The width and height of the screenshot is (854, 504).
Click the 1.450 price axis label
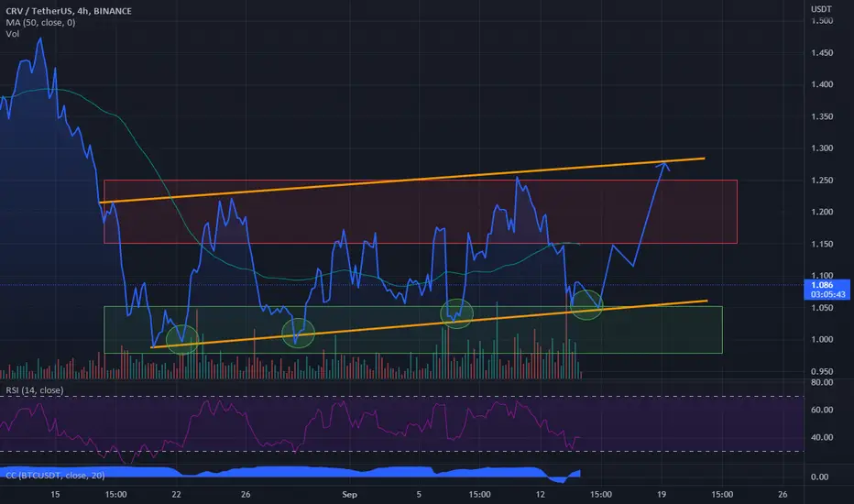click(x=822, y=53)
